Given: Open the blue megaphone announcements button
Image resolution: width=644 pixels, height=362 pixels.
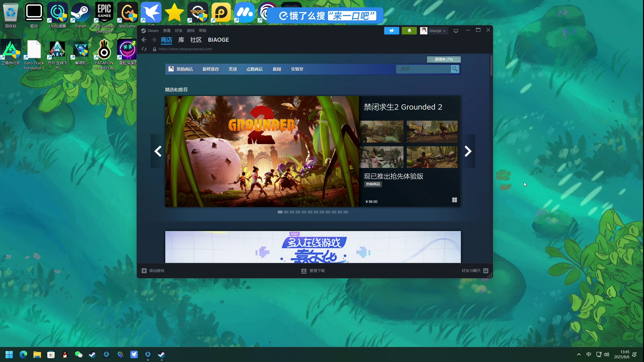Looking at the screenshot, I should tap(391, 31).
